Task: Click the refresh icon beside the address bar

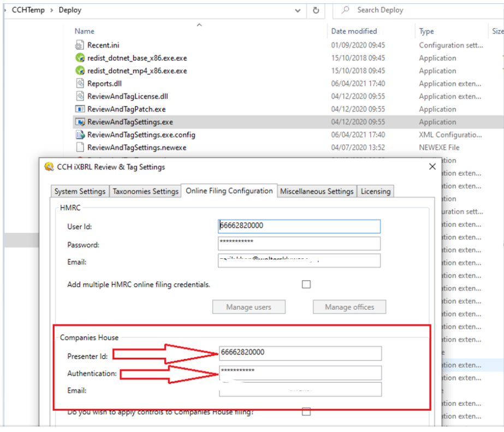Action: coord(316,10)
